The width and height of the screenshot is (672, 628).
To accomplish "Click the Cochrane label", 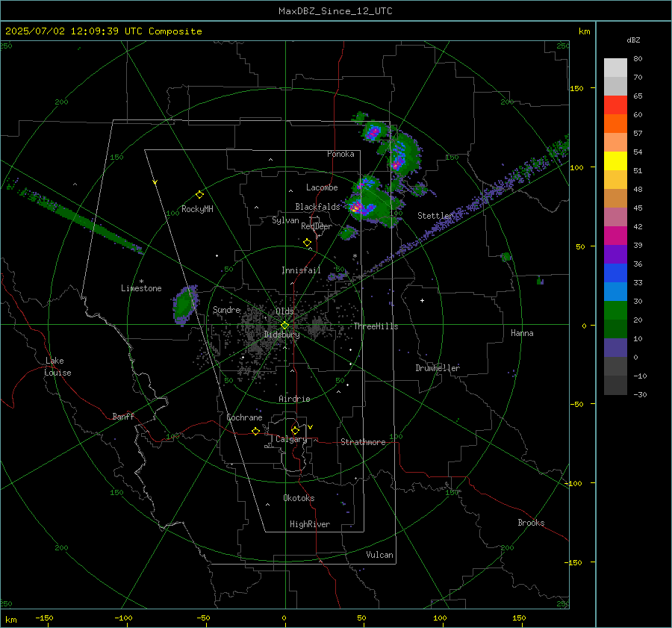I will pyautogui.click(x=244, y=417).
